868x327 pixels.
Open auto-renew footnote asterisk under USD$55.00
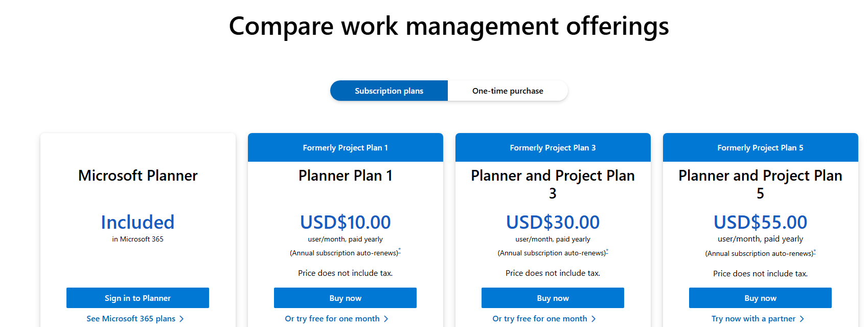815,251
